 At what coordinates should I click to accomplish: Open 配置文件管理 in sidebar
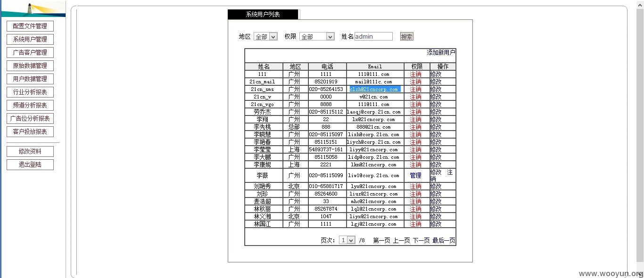point(30,26)
